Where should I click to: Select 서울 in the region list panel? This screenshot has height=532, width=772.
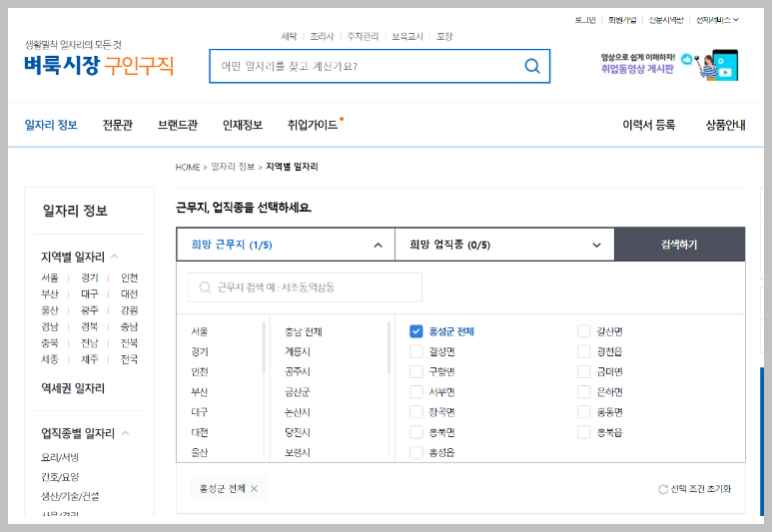tap(200, 331)
